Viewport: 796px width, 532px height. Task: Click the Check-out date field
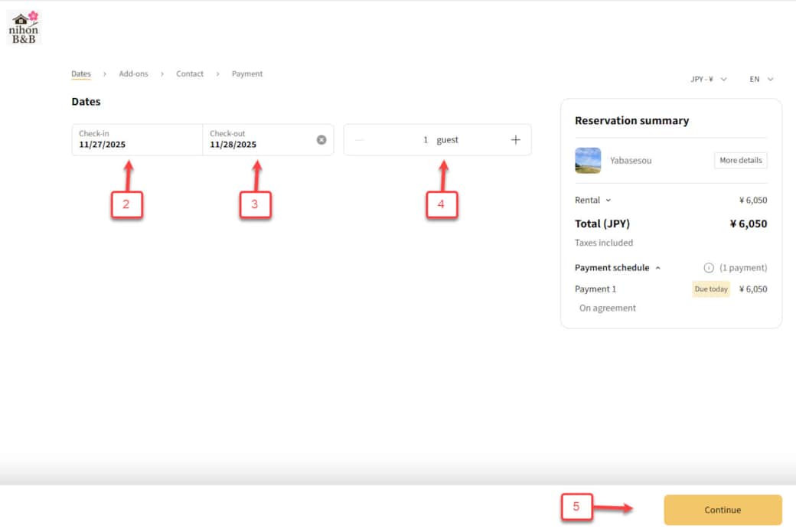[x=259, y=140]
